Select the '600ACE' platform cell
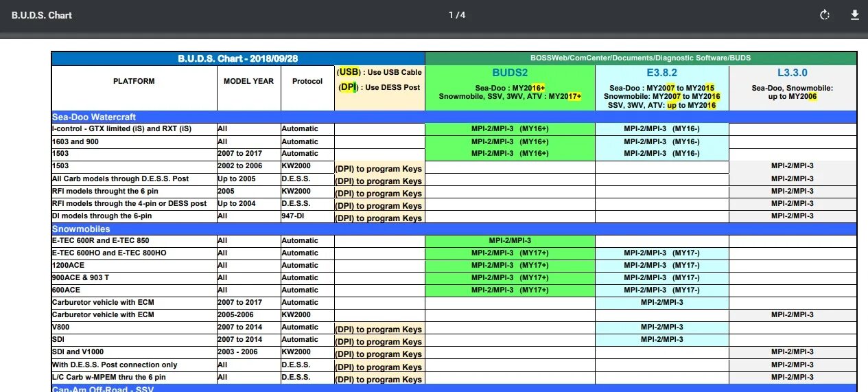Viewport: 868px width, 392px height. (134, 290)
